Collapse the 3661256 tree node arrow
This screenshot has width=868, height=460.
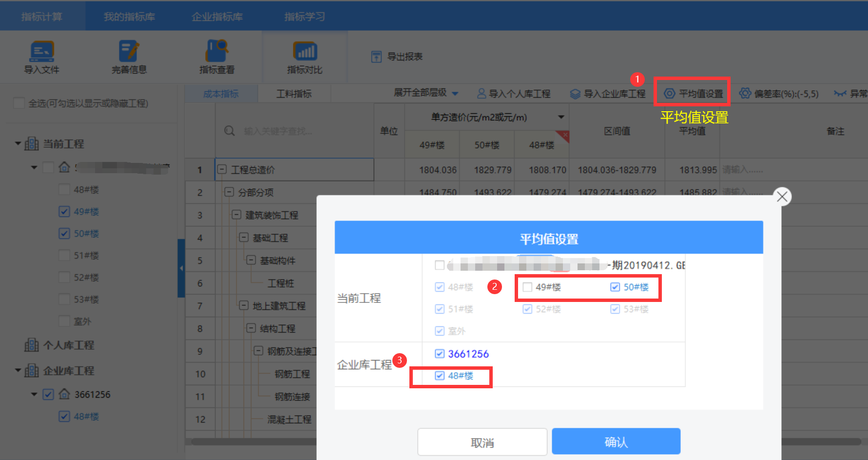tap(34, 394)
